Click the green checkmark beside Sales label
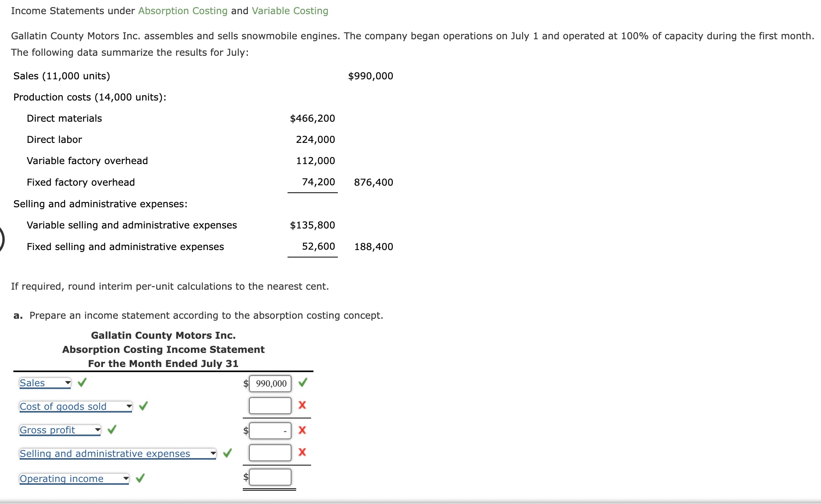The height and width of the screenshot is (504, 821). tap(82, 383)
